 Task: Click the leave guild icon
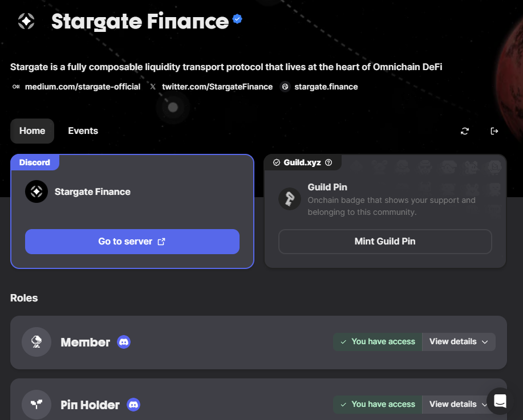pos(494,131)
